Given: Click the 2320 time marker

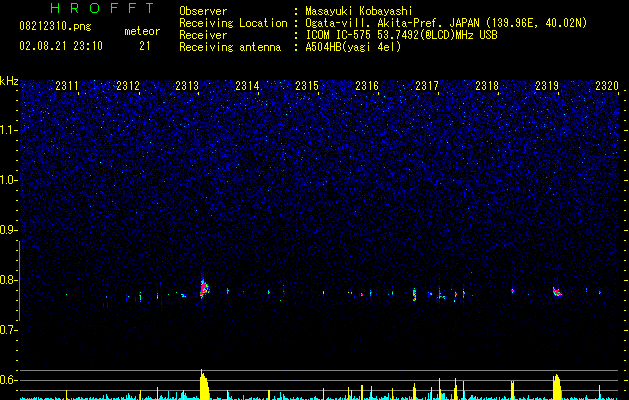Looking at the screenshot, I should point(607,86).
